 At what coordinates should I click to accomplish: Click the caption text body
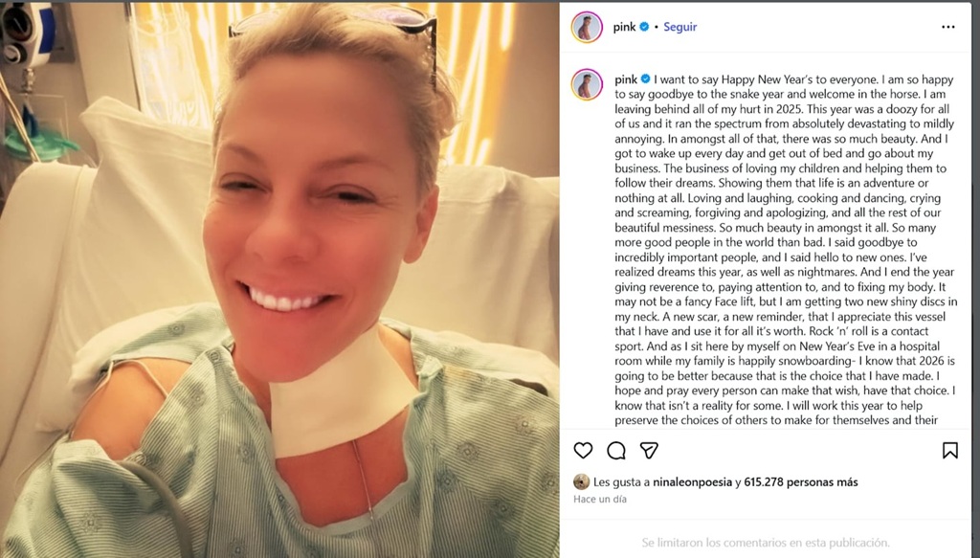785,250
